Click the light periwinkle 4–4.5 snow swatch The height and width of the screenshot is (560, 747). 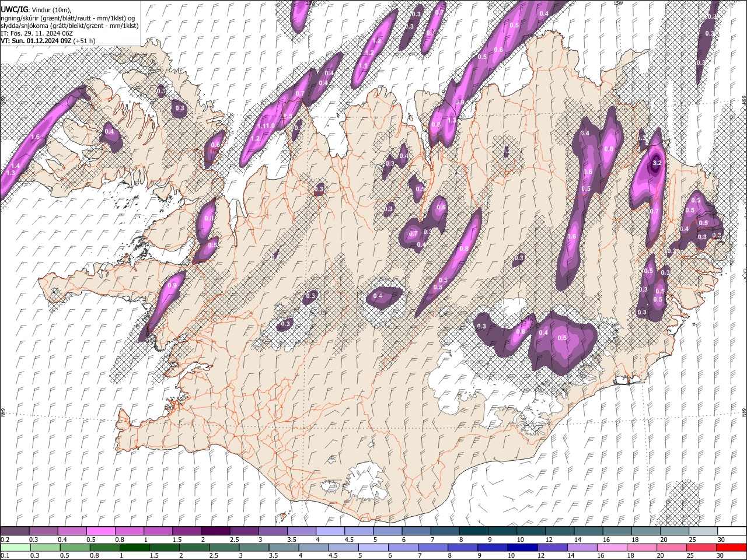pos(330,531)
